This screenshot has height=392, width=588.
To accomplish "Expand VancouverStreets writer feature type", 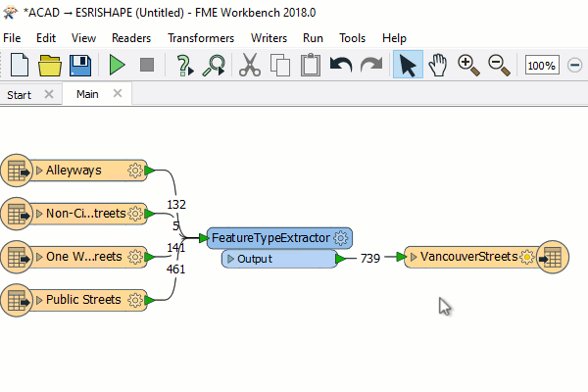I will (414, 257).
